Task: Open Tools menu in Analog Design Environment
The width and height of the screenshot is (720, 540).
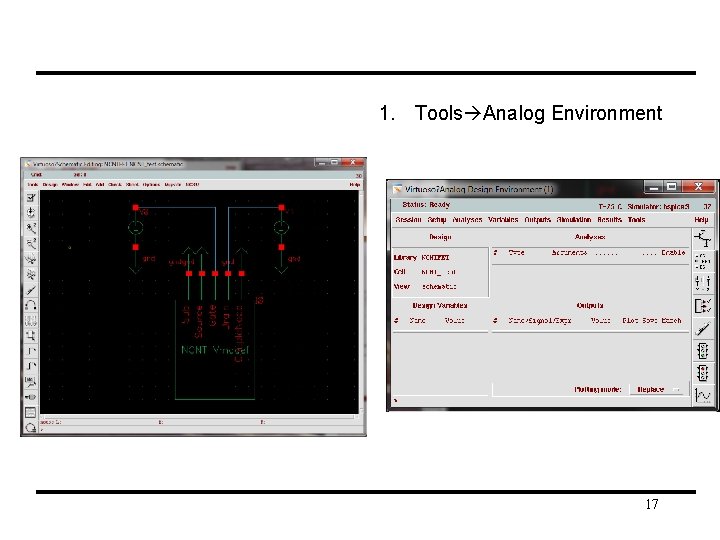Action: coord(636,220)
